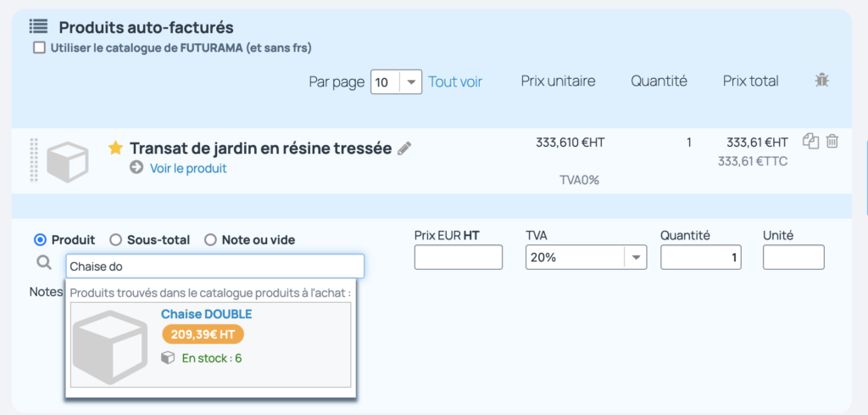Click the 333,61 €TTC total

click(753, 161)
